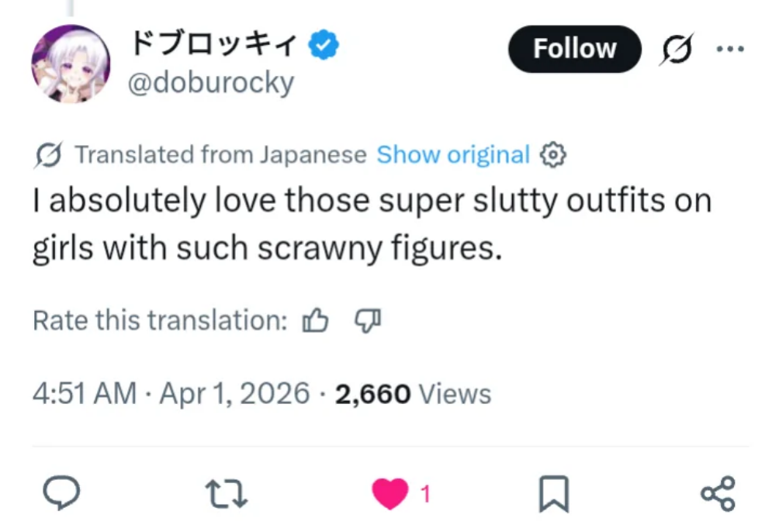
Task: Open the 4:51 AM Apr 1, 2026 timestamp
Action: click(x=171, y=393)
